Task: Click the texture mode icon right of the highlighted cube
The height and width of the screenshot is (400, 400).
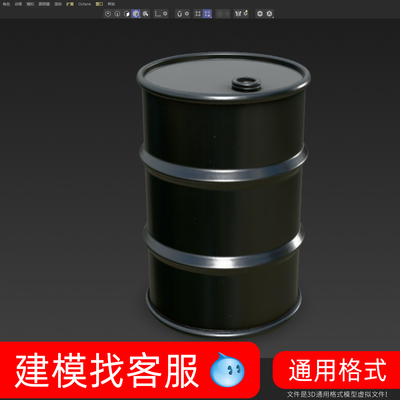Action: (145, 14)
